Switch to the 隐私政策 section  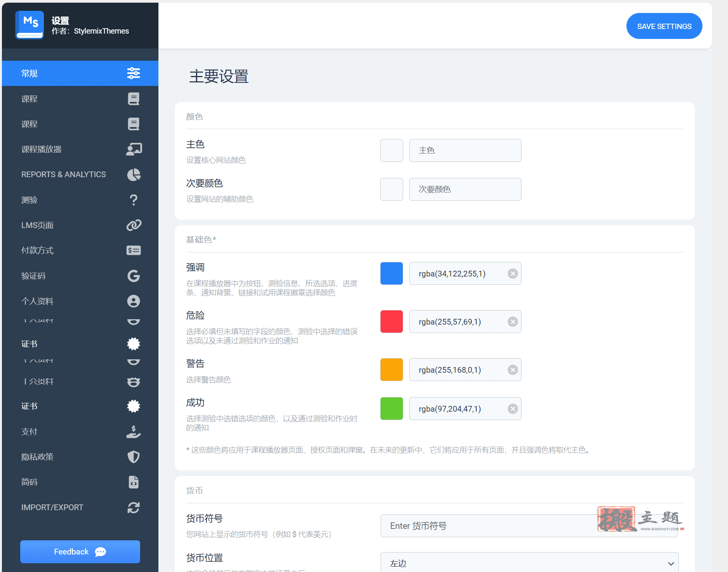[80, 457]
